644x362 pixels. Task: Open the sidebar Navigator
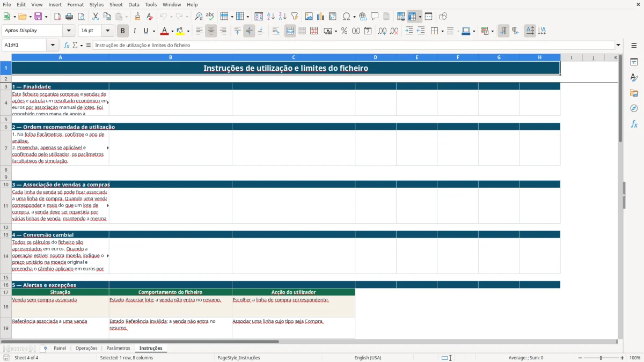pos(634,108)
